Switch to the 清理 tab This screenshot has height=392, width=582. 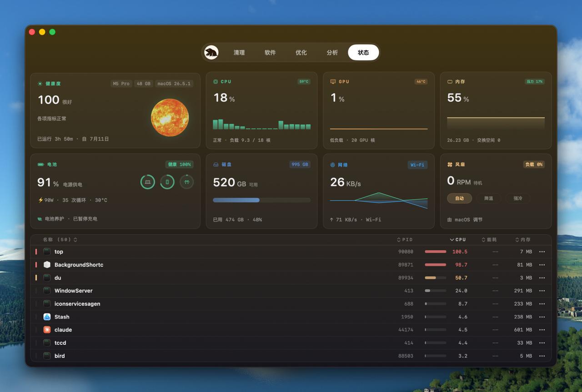[x=239, y=52]
